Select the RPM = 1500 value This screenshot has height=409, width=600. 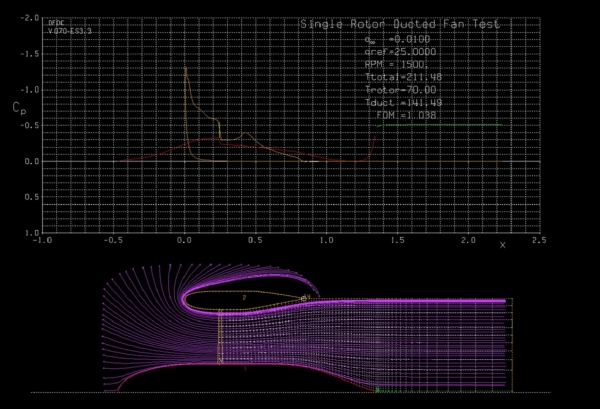(x=396, y=64)
